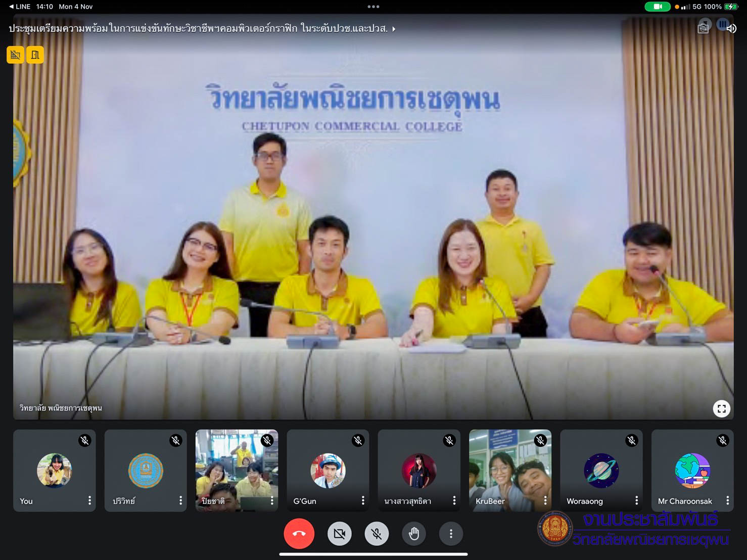End the call with the red hang-up button

point(299,534)
